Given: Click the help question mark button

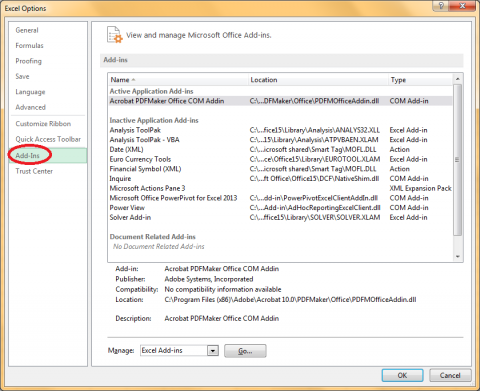Looking at the screenshot, I should (441, 5).
